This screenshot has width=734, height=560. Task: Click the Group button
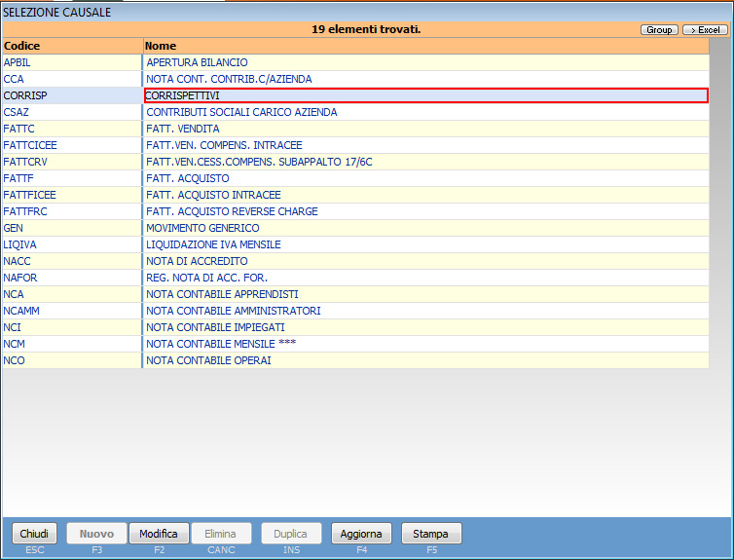click(x=659, y=30)
